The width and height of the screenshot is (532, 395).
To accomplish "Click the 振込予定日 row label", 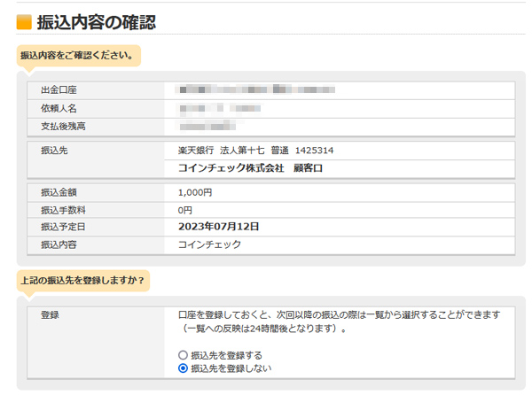I will tap(63, 227).
